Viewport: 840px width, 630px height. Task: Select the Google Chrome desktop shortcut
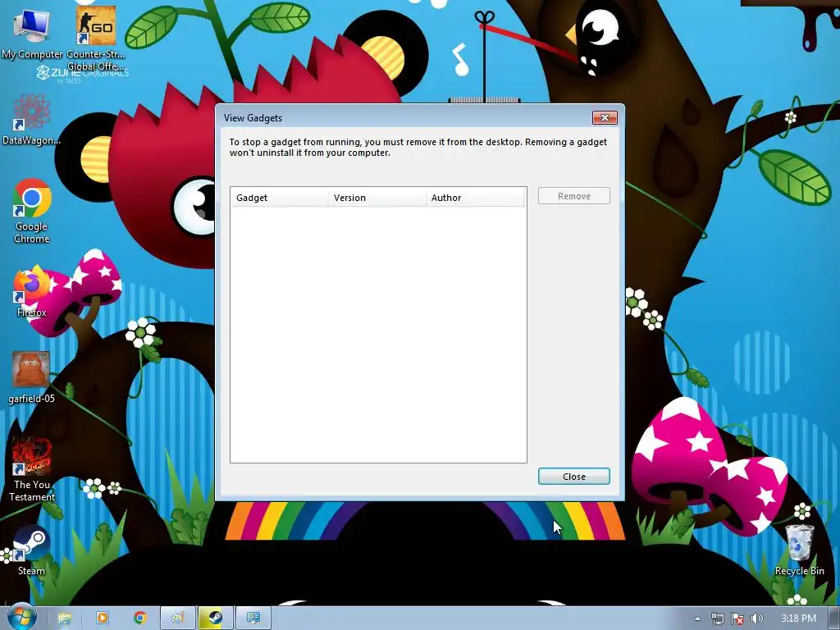click(x=32, y=211)
